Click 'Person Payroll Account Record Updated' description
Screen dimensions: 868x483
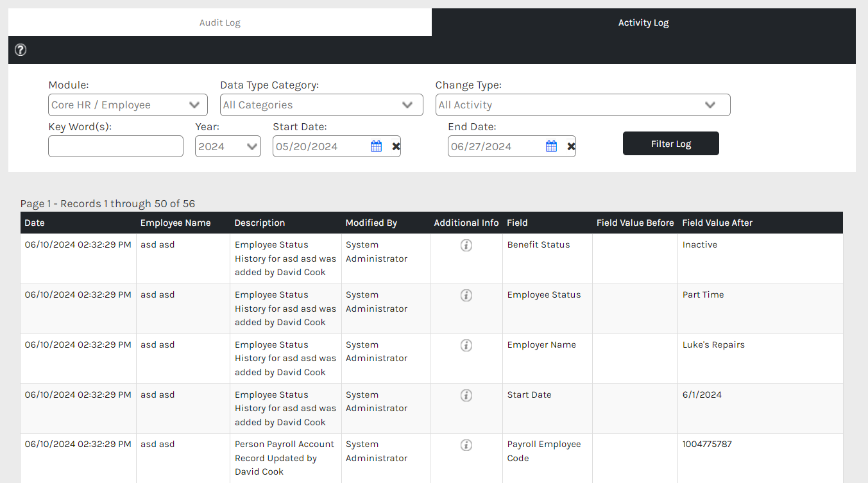285,458
